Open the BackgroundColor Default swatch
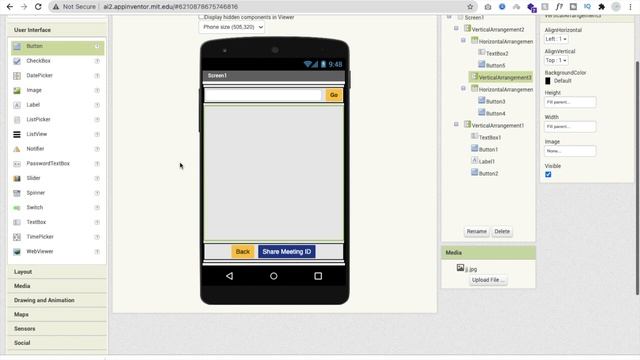This screenshot has width=640, height=360. coord(548,81)
